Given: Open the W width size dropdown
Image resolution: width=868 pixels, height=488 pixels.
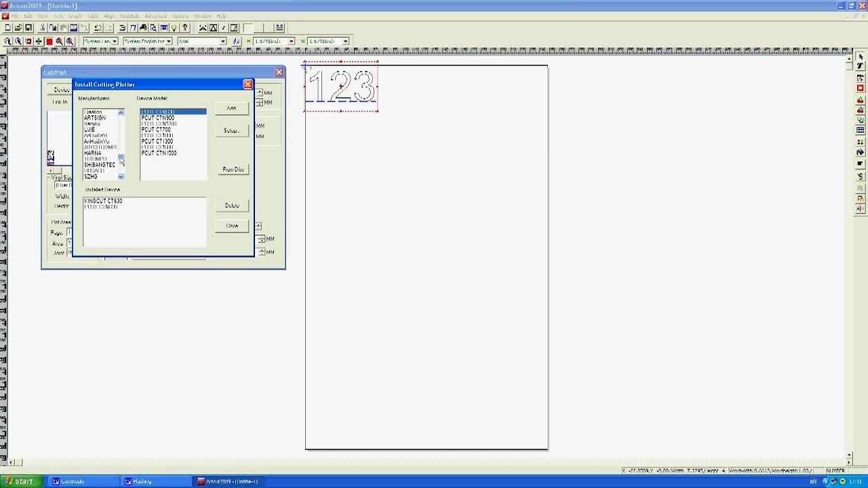Looking at the screenshot, I should click(x=345, y=41).
